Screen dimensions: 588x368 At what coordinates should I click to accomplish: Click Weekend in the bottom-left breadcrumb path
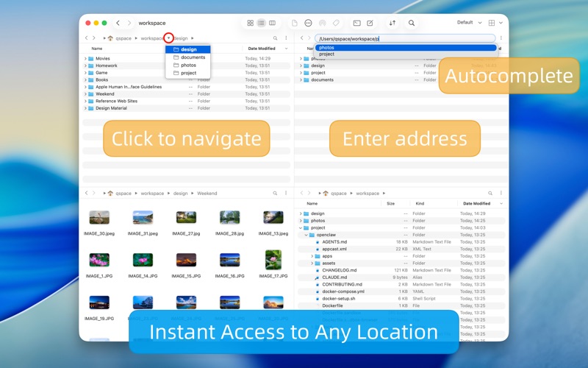207,194
